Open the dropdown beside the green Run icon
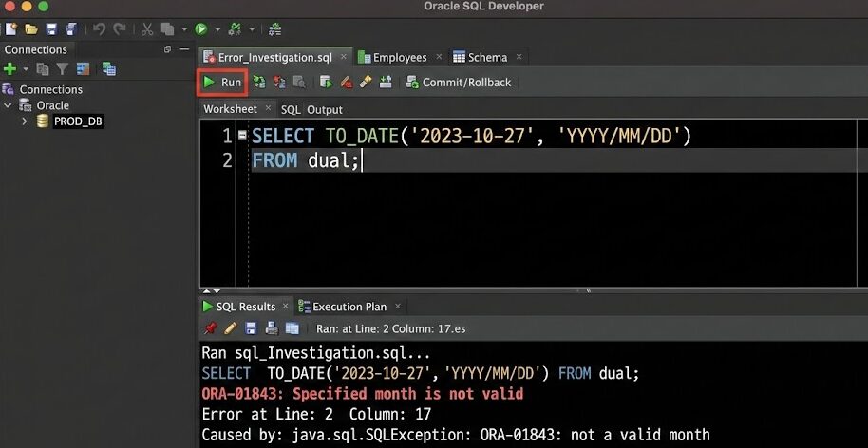Screen dimensions: 868x448 217,29
